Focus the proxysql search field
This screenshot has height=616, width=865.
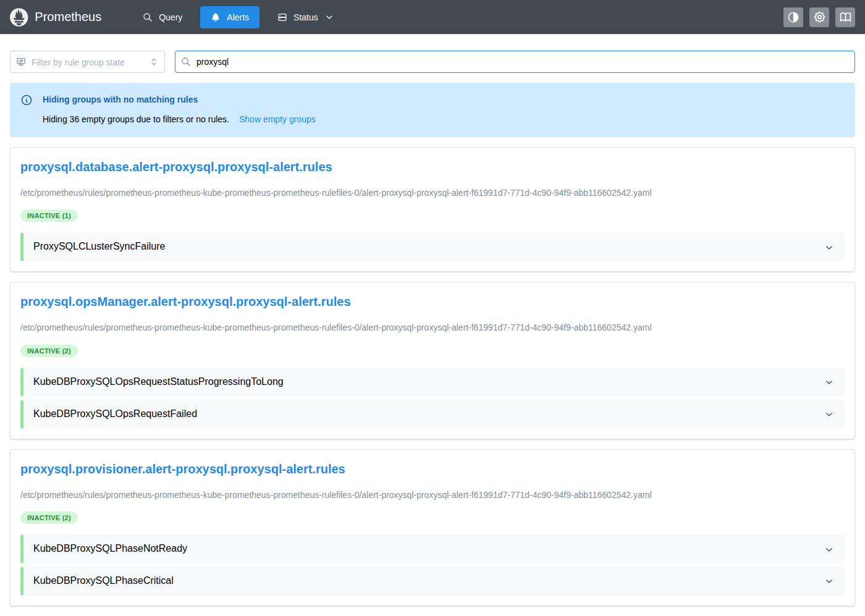point(515,62)
